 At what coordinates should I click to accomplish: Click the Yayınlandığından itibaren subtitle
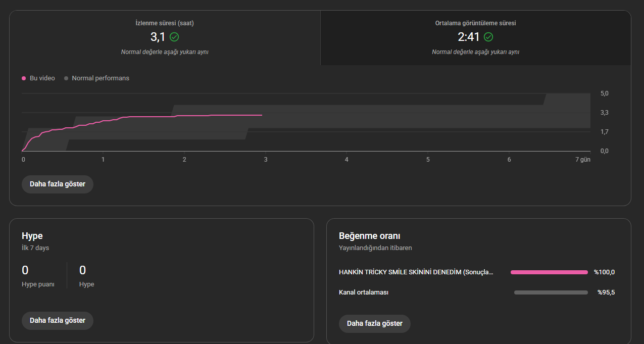tap(375, 248)
